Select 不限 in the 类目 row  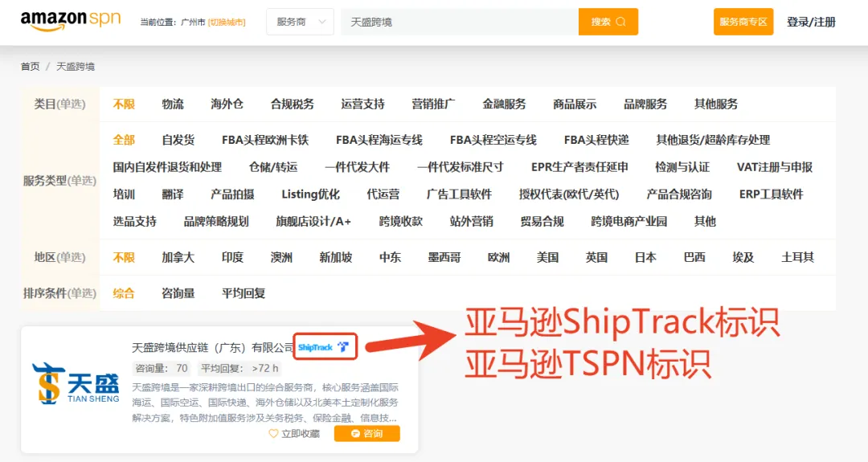click(124, 104)
